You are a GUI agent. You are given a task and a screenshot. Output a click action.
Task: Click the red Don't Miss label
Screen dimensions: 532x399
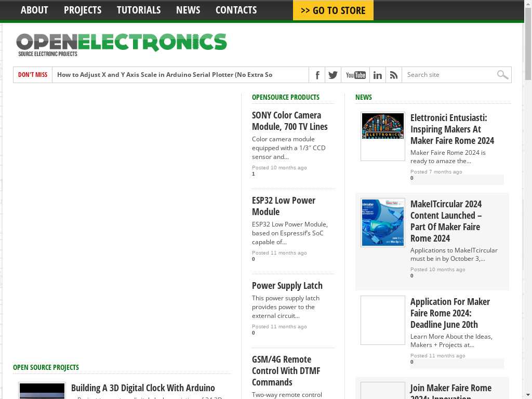[33, 75]
